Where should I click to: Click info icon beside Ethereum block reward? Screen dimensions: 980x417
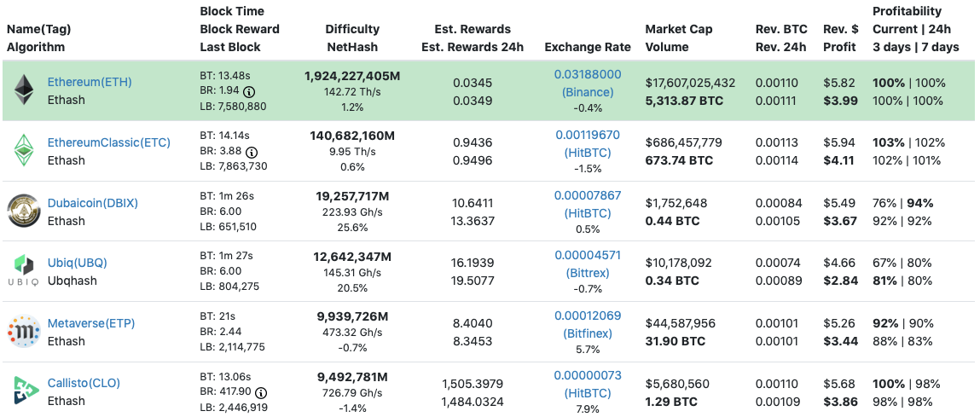pyautogui.click(x=249, y=91)
